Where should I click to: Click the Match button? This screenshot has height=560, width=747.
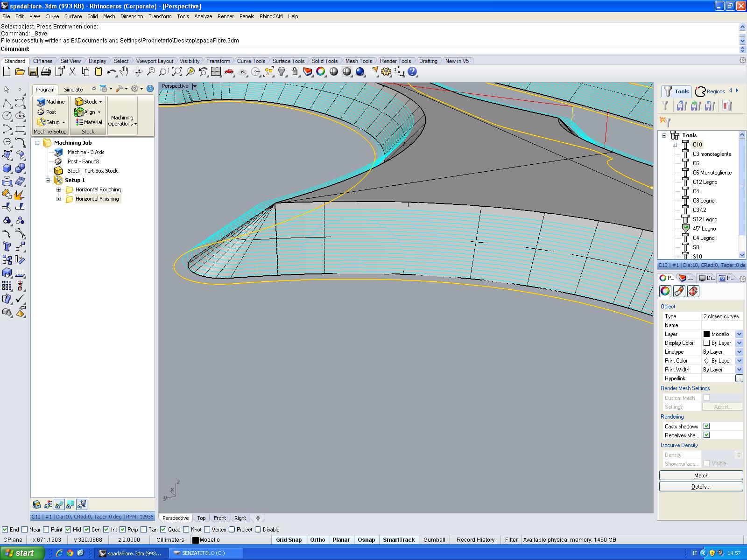click(701, 476)
